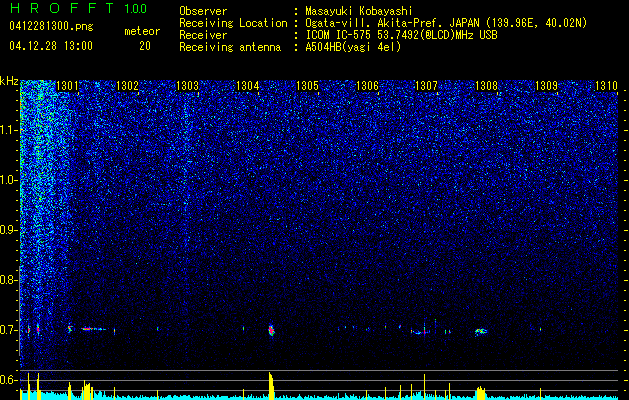Click the HROFFT 1.00 program title
Screen dimensions: 629x400
pyautogui.click(x=79, y=8)
